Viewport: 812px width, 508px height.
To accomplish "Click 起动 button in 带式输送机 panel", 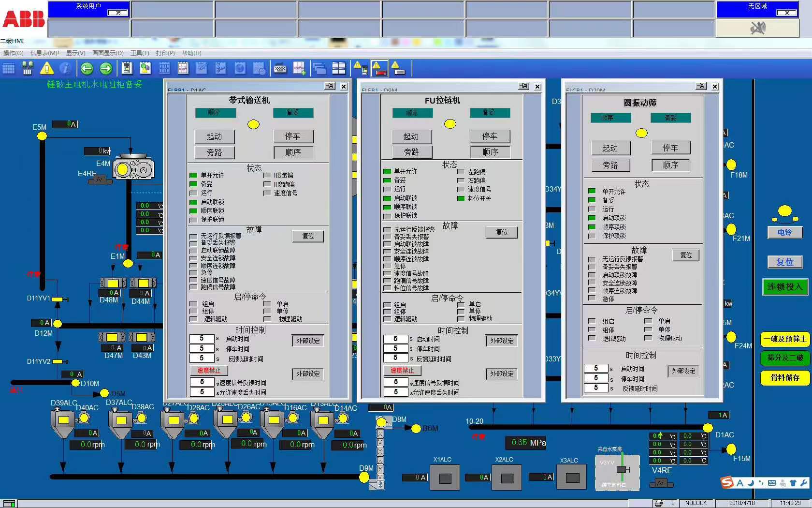I will tap(214, 136).
